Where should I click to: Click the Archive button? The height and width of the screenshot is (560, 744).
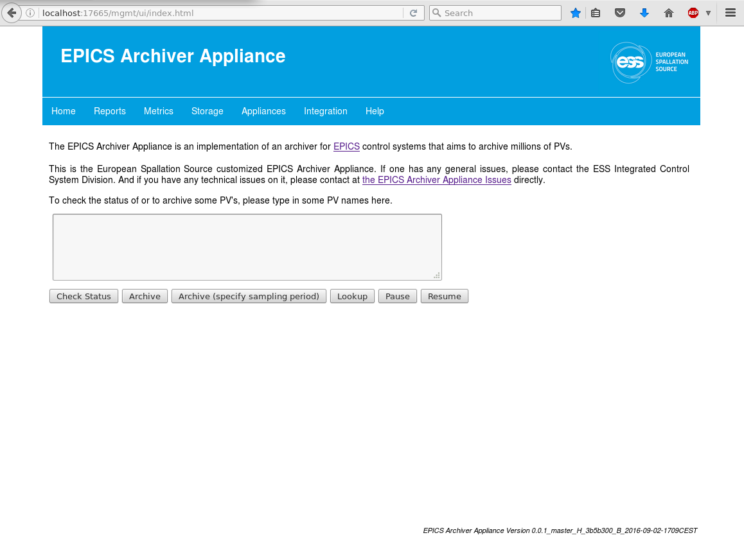(x=145, y=296)
